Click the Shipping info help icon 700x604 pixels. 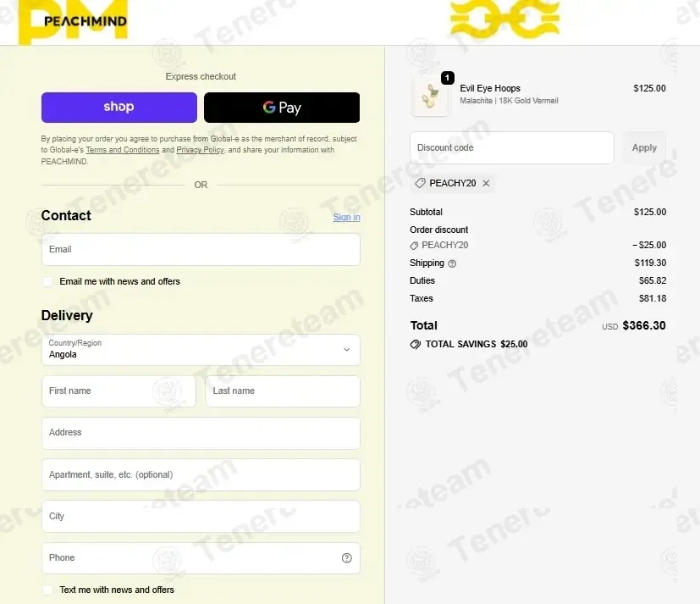pyautogui.click(x=452, y=263)
